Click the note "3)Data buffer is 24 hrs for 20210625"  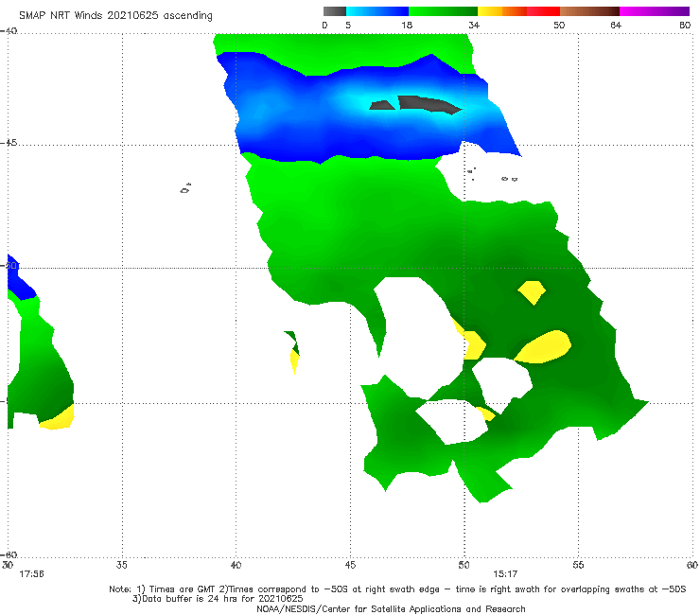218,599
